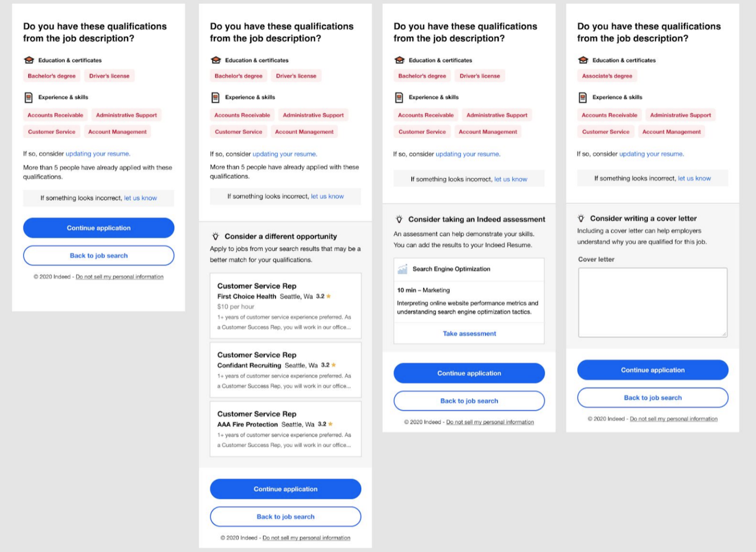
Task: Click the star icon for Confidant Recruiting rating
Action: point(333,365)
